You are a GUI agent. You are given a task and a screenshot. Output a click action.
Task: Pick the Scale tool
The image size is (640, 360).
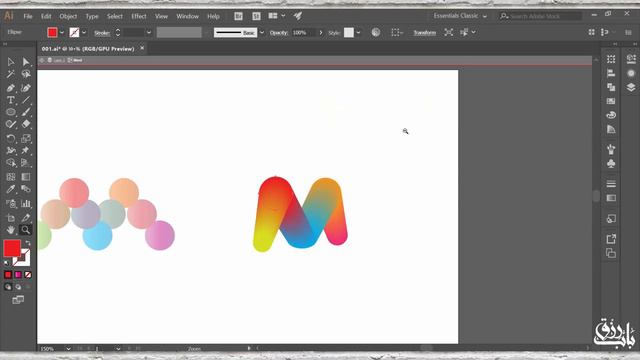coord(26,139)
